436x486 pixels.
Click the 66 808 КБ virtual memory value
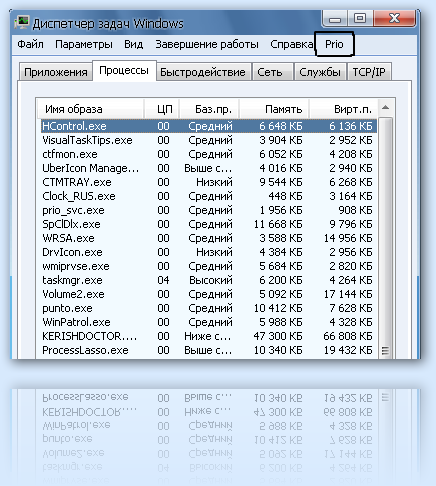pos(348,336)
